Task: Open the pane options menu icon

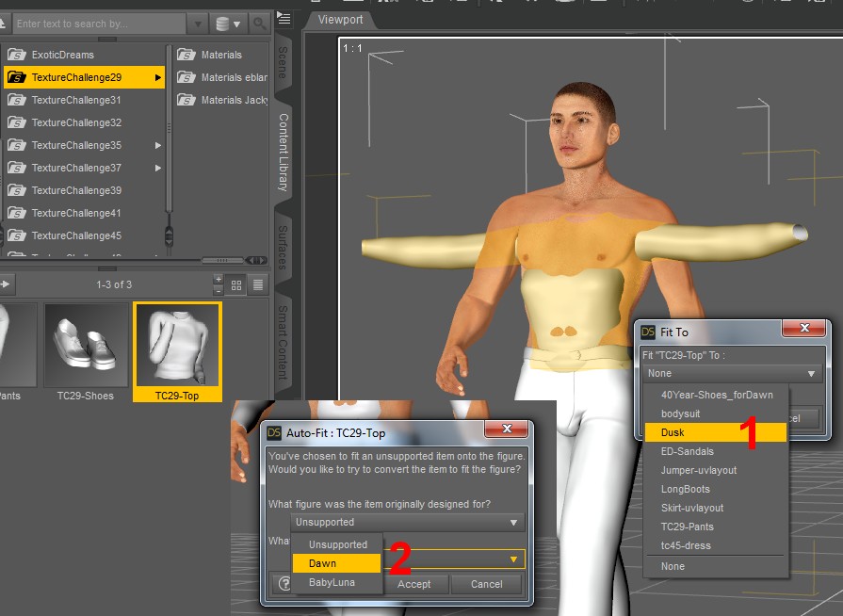Action: click(284, 19)
